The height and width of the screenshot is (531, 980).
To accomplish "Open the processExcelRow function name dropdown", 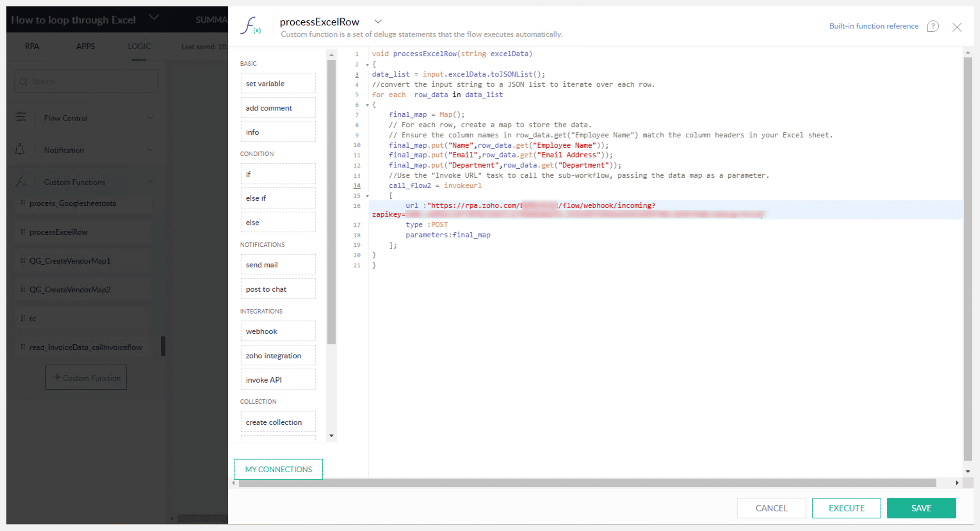I will click(378, 21).
